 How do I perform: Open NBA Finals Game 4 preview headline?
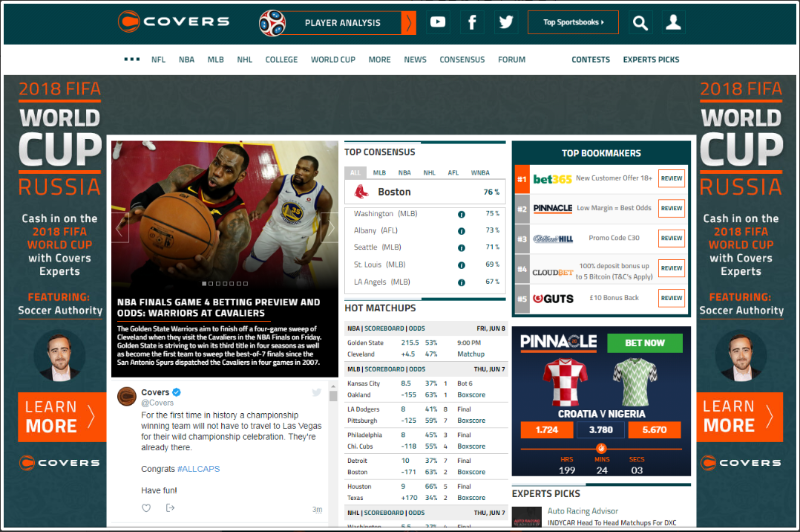coord(219,308)
